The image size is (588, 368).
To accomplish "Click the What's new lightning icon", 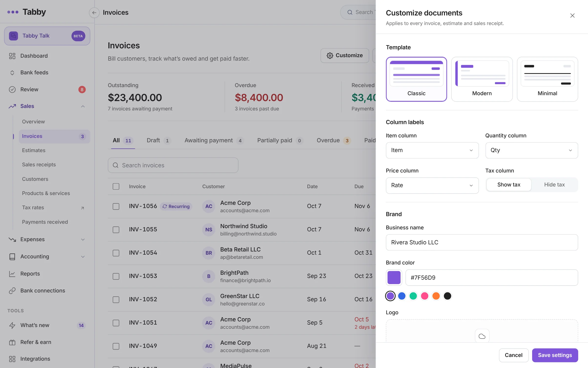I will point(12,325).
